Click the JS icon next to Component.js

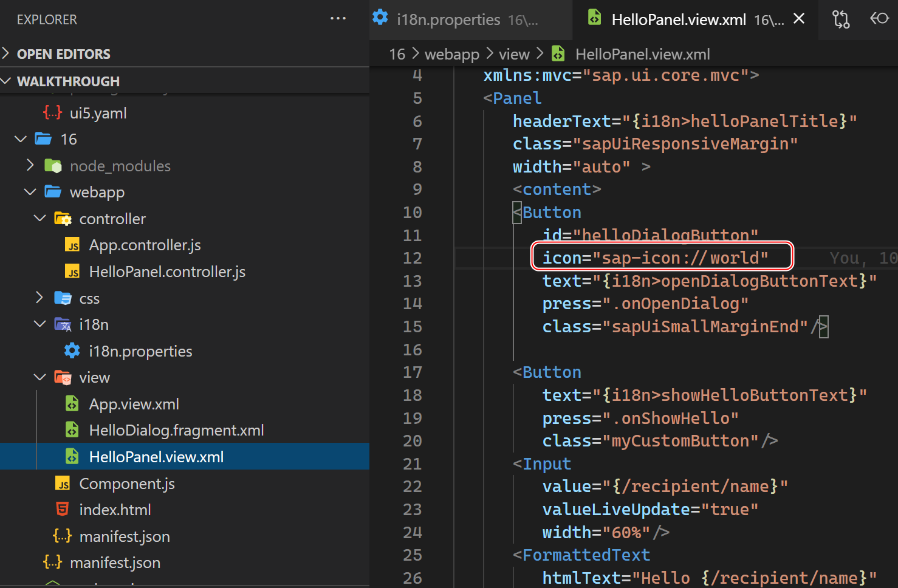63,483
